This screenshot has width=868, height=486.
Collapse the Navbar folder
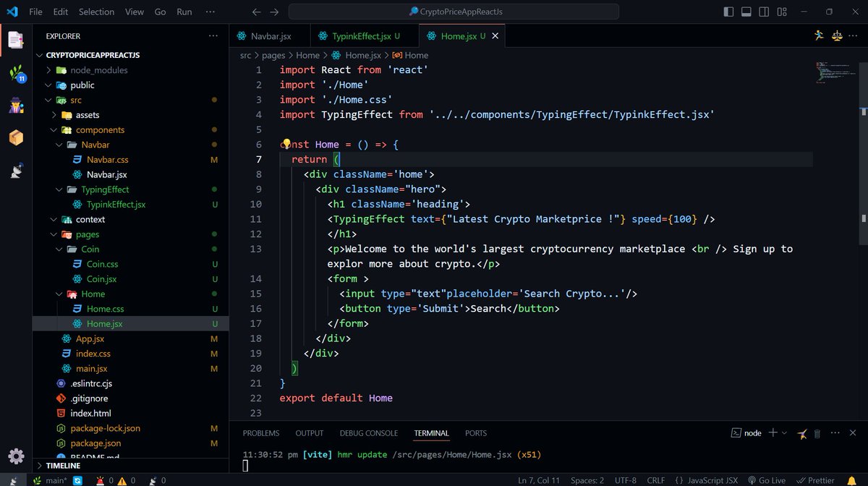(95, 145)
